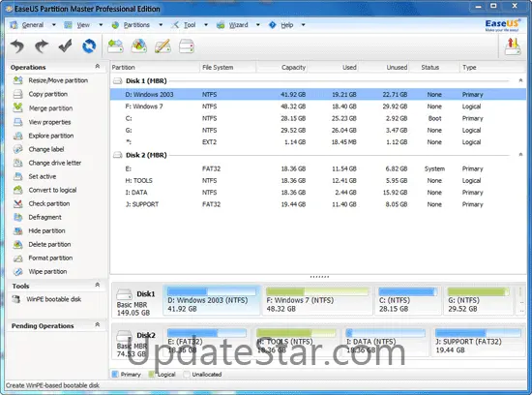Click C: (NTFS) block in disk map

(408, 300)
